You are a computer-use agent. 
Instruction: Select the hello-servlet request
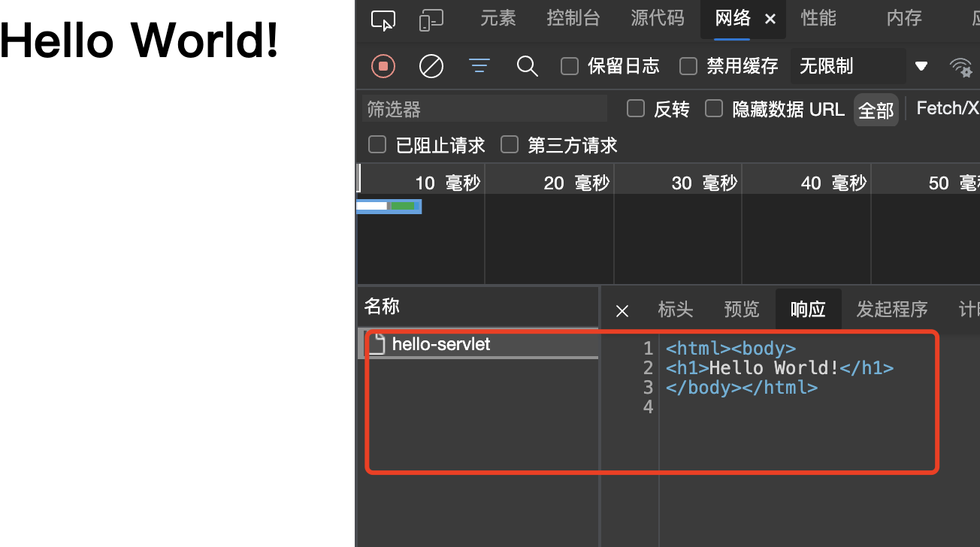tap(440, 344)
